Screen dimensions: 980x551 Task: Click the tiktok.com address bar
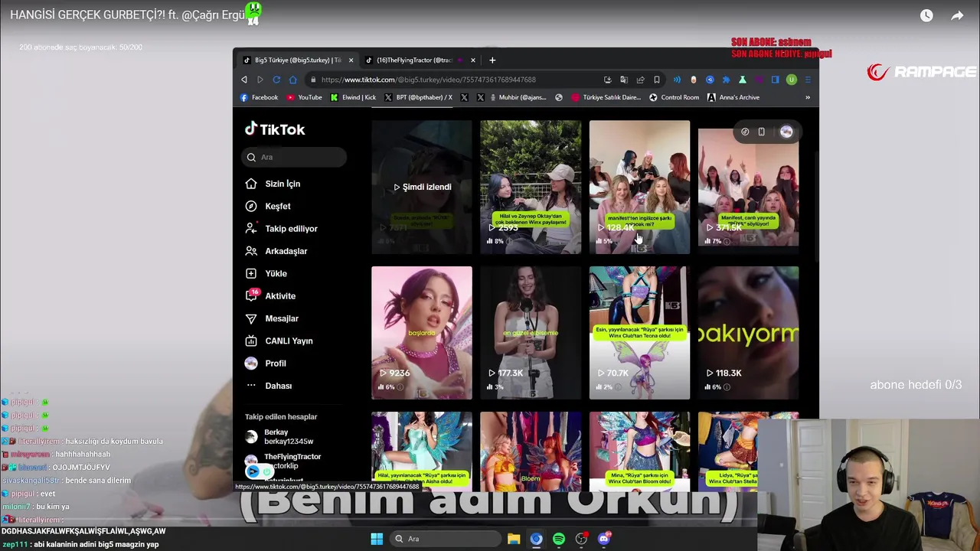[x=452, y=80]
